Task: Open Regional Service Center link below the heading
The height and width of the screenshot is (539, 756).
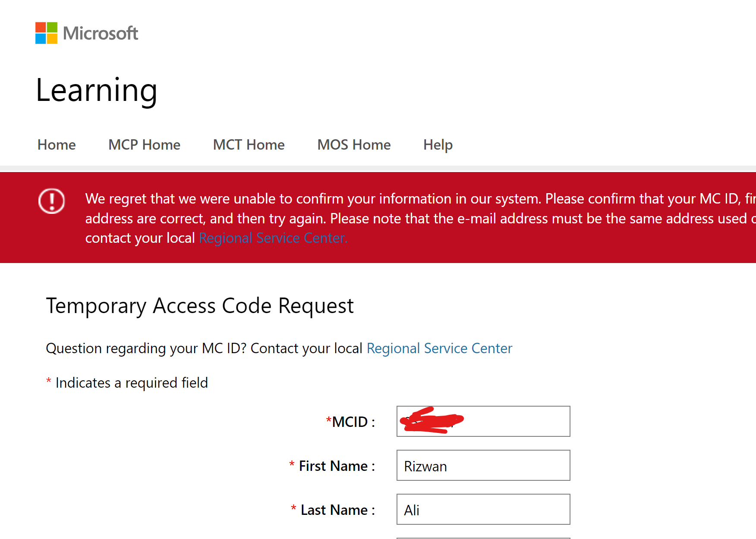Action: click(439, 348)
